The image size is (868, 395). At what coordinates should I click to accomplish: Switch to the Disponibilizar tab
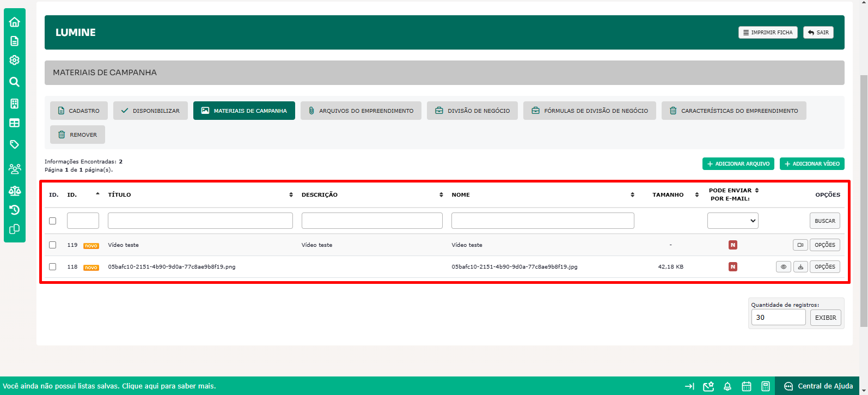tap(150, 111)
